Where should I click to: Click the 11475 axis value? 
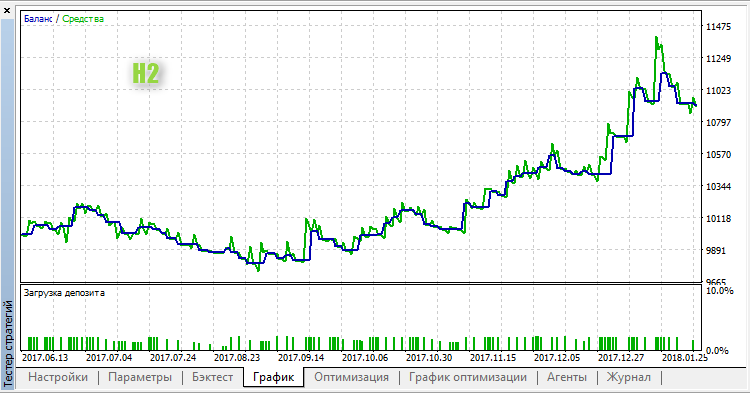[x=718, y=27]
